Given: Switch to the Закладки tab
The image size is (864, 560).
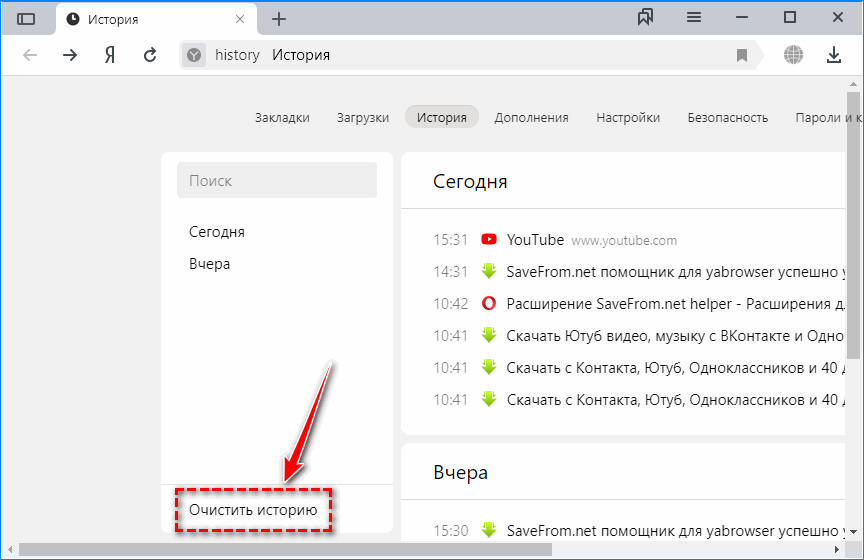Looking at the screenshot, I should (282, 117).
